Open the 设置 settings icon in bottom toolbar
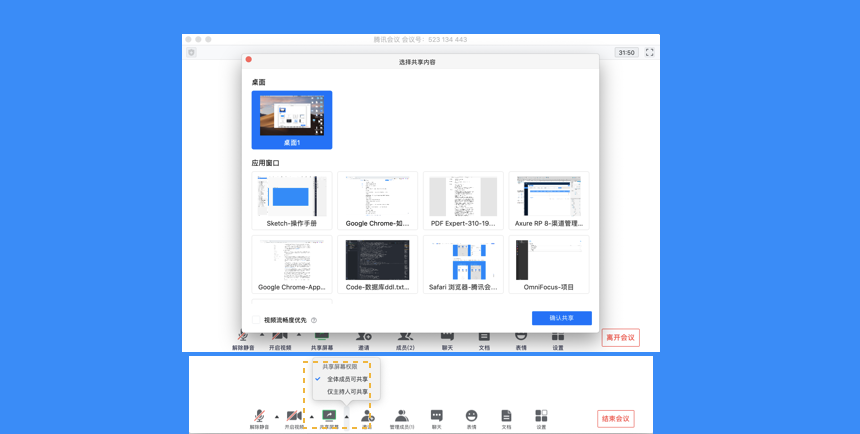The image size is (860, 434). coord(541,416)
